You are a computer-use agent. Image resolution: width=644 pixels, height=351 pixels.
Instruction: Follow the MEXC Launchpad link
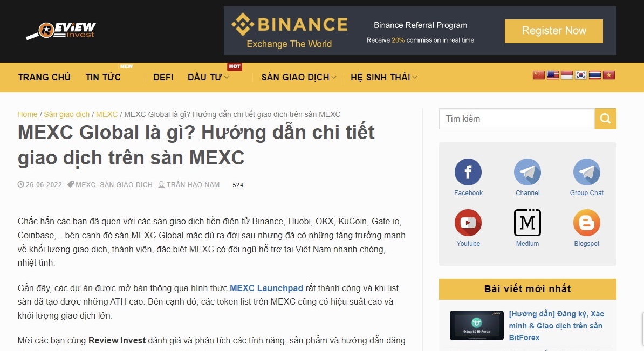(x=266, y=288)
